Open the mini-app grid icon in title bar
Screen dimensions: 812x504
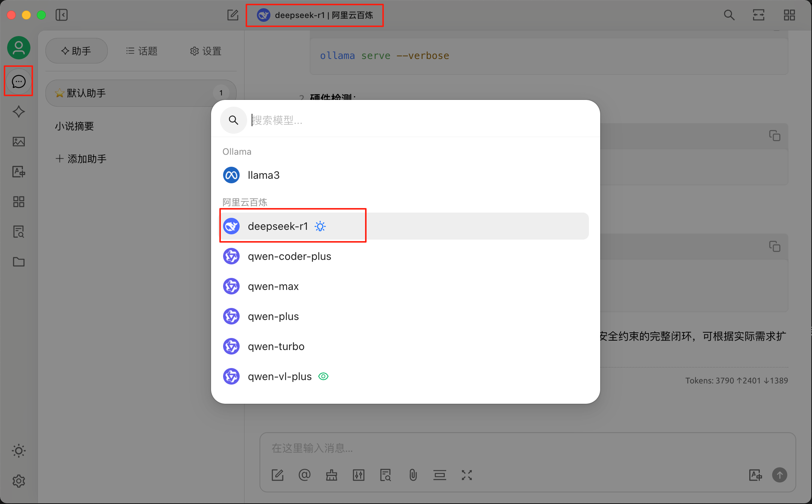789,15
